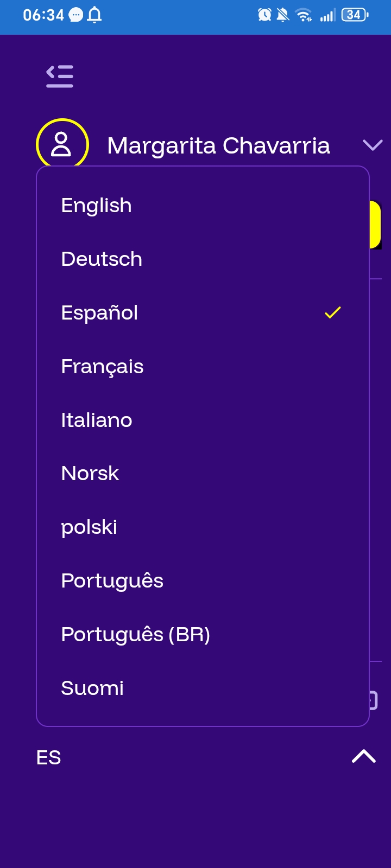
Task: Select Português language option
Action: pyautogui.click(x=112, y=581)
